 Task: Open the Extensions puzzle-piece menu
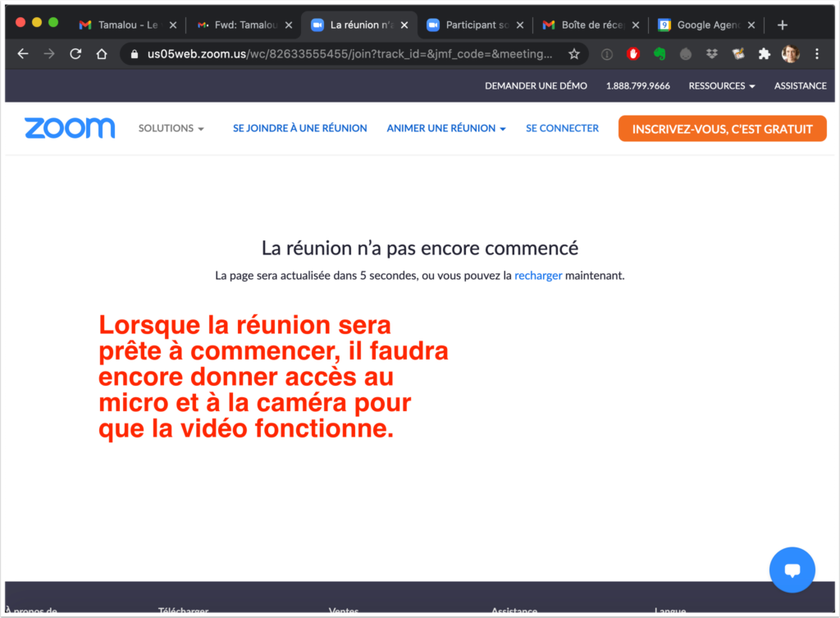click(x=765, y=54)
